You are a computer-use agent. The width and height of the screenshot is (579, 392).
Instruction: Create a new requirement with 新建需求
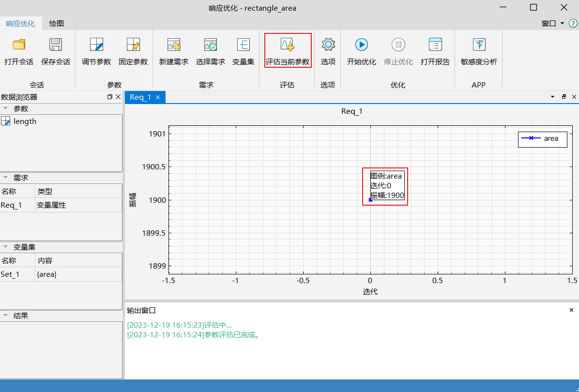[174, 45]
